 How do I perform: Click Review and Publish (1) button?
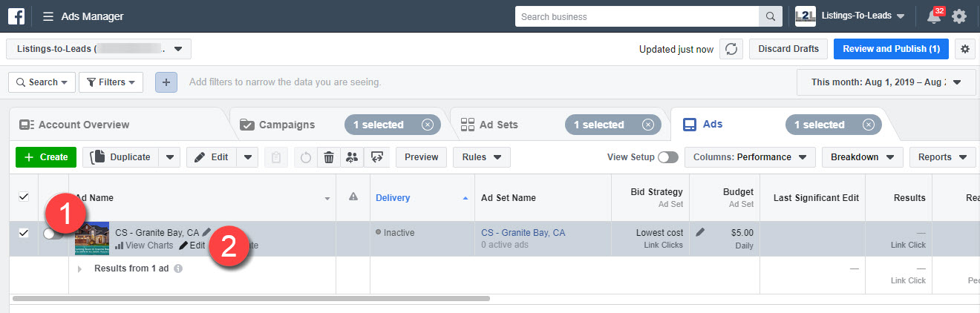tap(892, 49)
